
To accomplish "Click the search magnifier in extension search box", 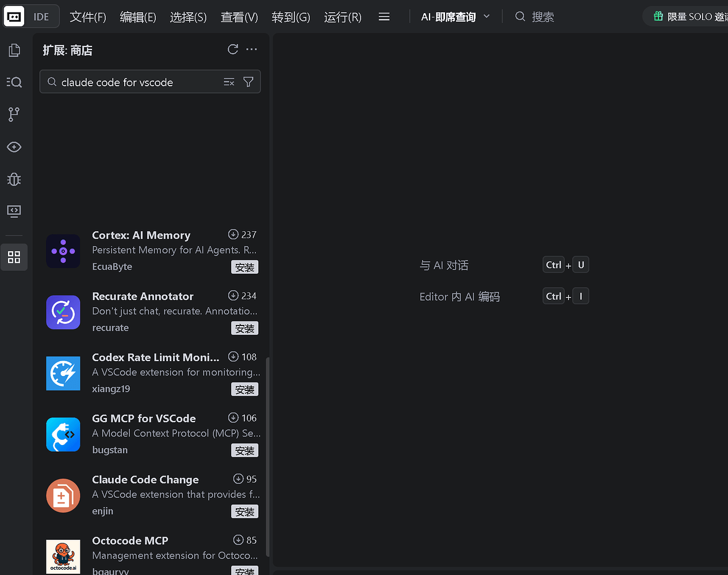I will pos(52,82).
